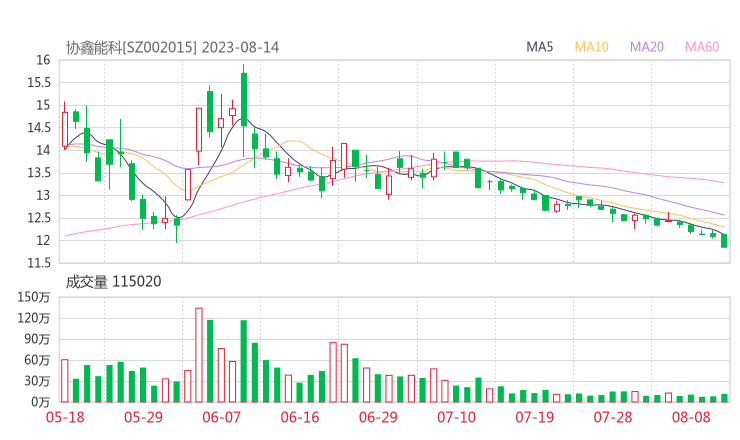Image resolution: width=740 pixels, height=440 pixels.
Task: Click the 60万 volume axis label
Action: tap(37, 360)
